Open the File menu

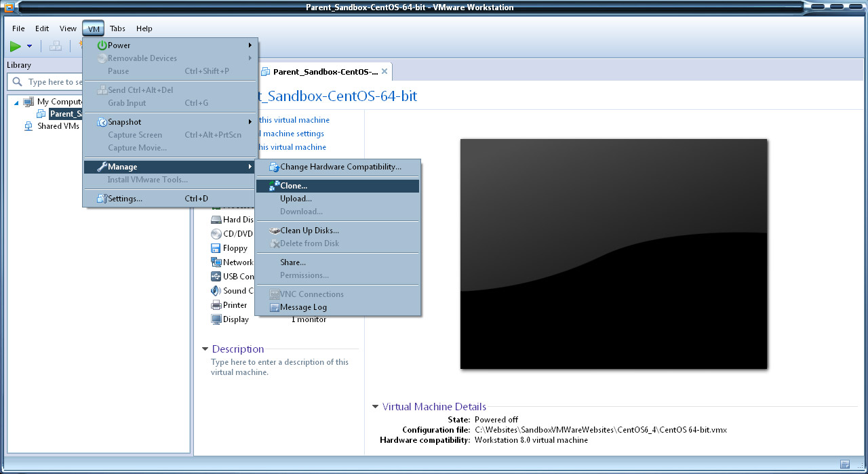point(18,28)
